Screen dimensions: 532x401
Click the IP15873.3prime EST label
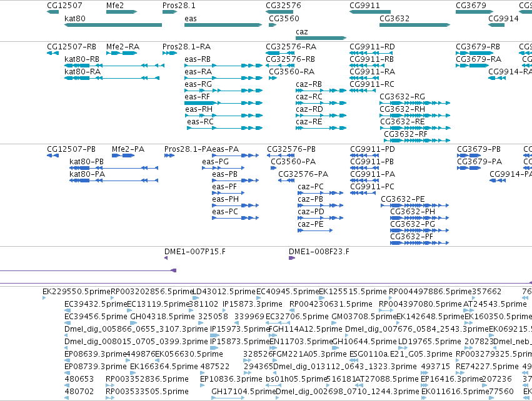click(x=253, y=304)
